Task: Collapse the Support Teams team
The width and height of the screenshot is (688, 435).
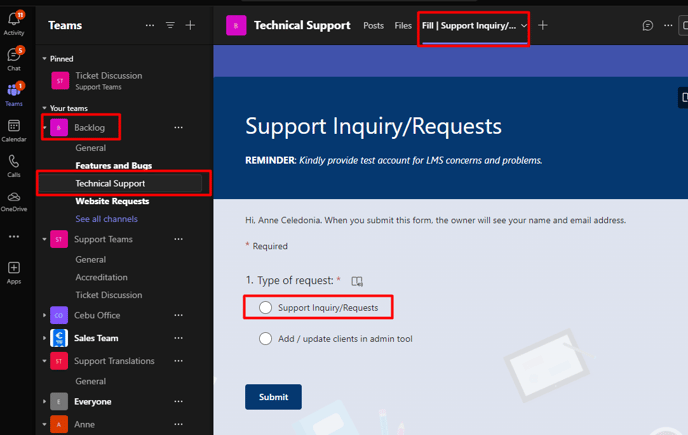Action: click(44, 239)
